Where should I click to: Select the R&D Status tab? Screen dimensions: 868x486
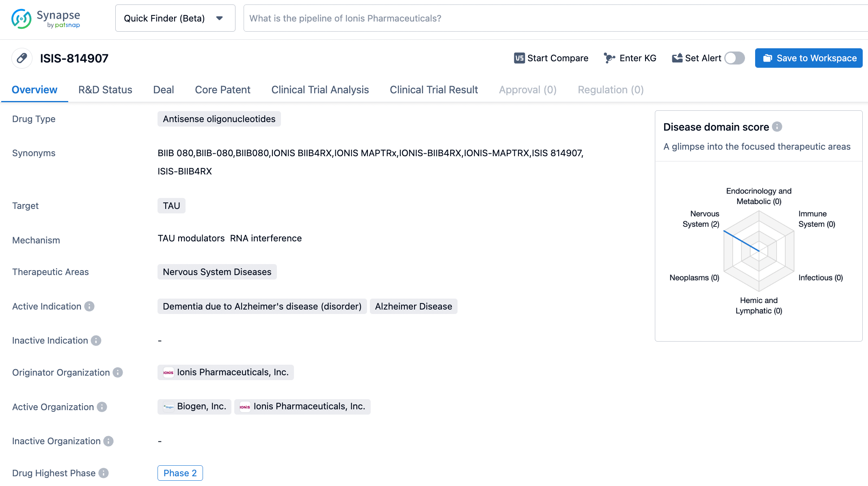[105, 89]
